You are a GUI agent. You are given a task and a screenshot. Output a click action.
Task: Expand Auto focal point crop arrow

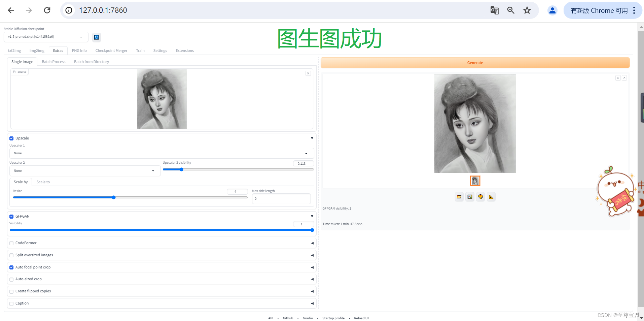(312, 267)
